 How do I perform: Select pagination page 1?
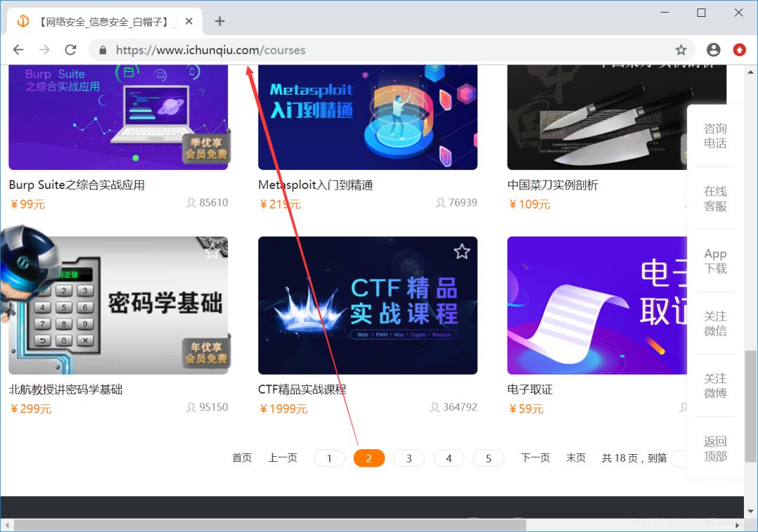tap(329, 458)
